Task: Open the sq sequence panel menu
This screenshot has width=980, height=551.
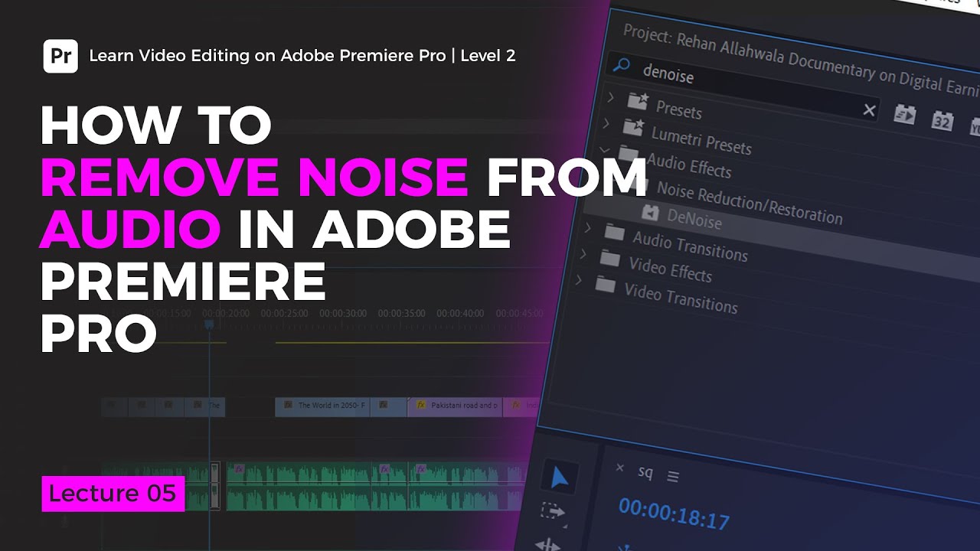Action: tap(673, 477)
